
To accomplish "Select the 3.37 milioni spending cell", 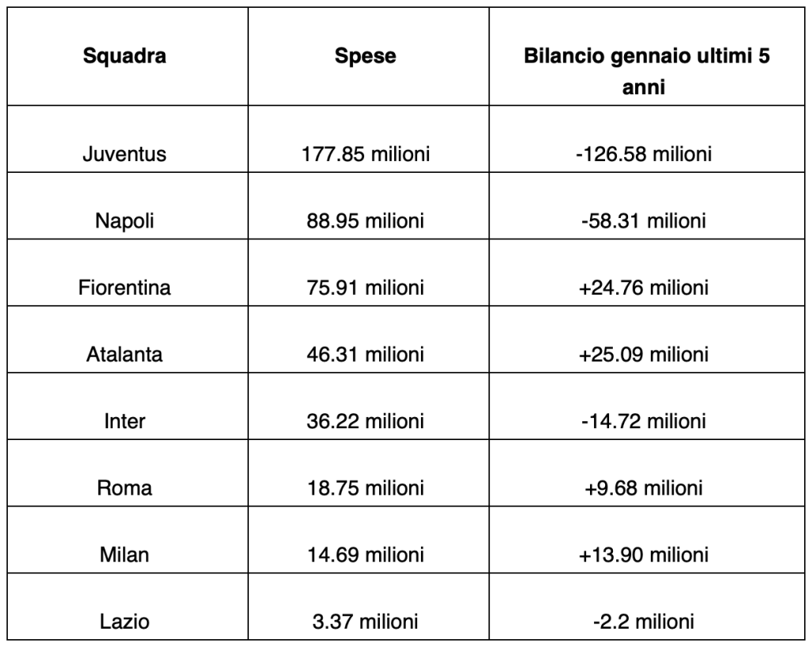I will click(x=365, y=621).
